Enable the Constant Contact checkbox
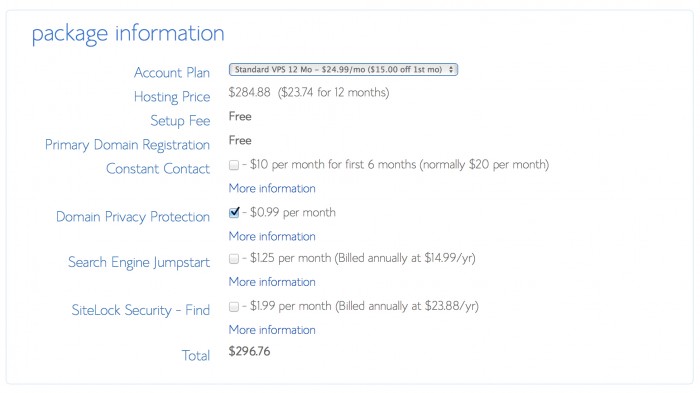Image resolution: width=700 pixels, height=393 pixels. coord(234,165)
